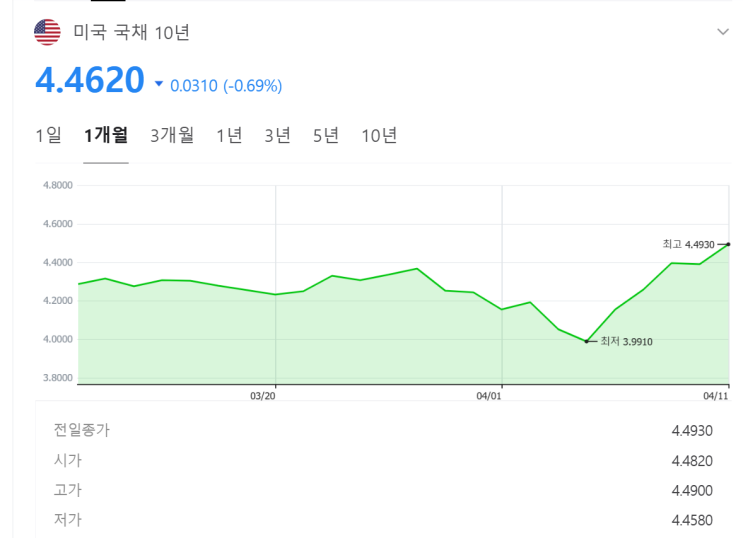Click the 03/20 date axis label
The image size is (743, 538).
[x=262, y=395]
